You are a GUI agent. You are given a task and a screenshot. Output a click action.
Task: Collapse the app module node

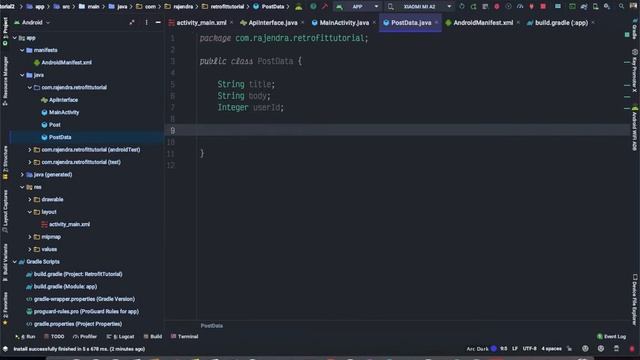click(x=15, y=38)
